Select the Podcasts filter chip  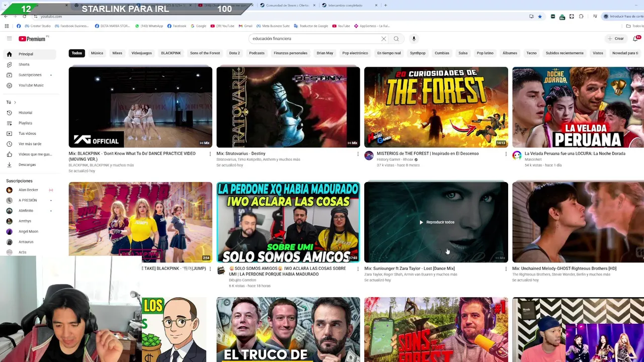(x=257, y=53)
